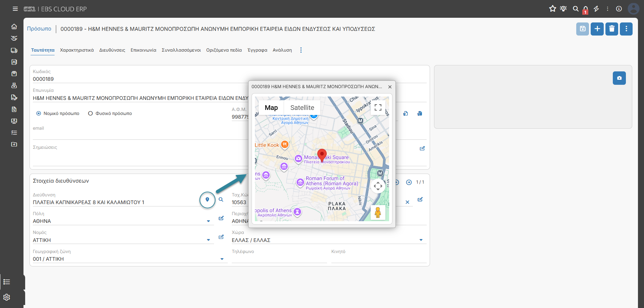Viewport: 644px width, 308px height.
Task: Edit the Νομός entry with pencil icon
Action: [221, 237]
